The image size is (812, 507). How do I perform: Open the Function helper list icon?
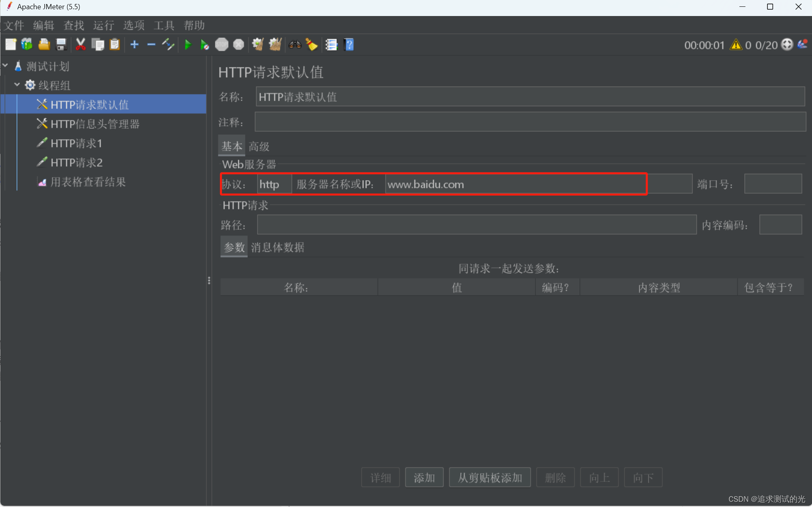(x=331, y=45)
